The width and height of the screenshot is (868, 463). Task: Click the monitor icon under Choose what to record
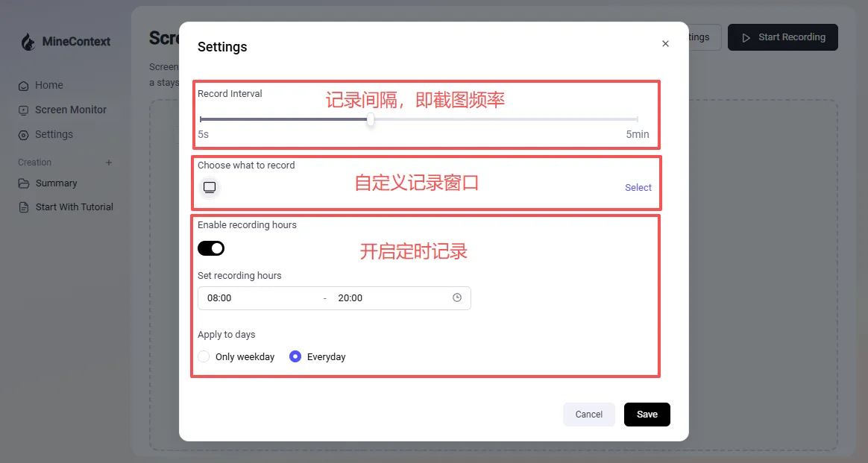209,187
